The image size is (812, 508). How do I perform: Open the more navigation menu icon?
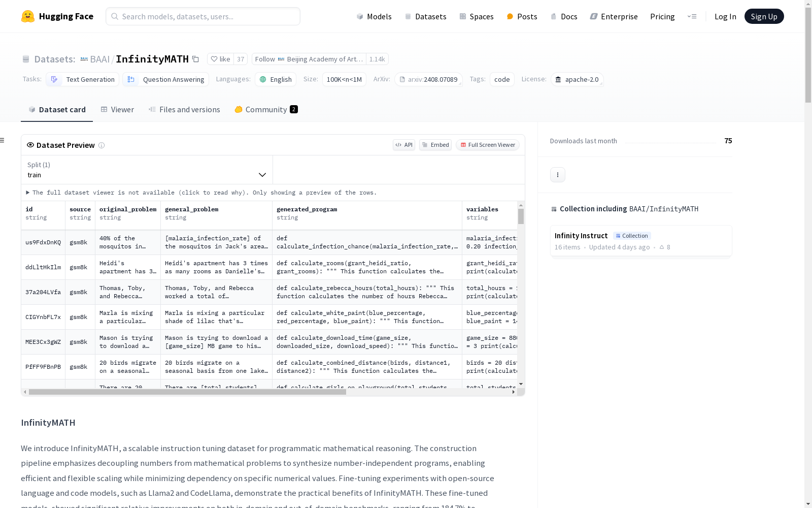point(692,16)
